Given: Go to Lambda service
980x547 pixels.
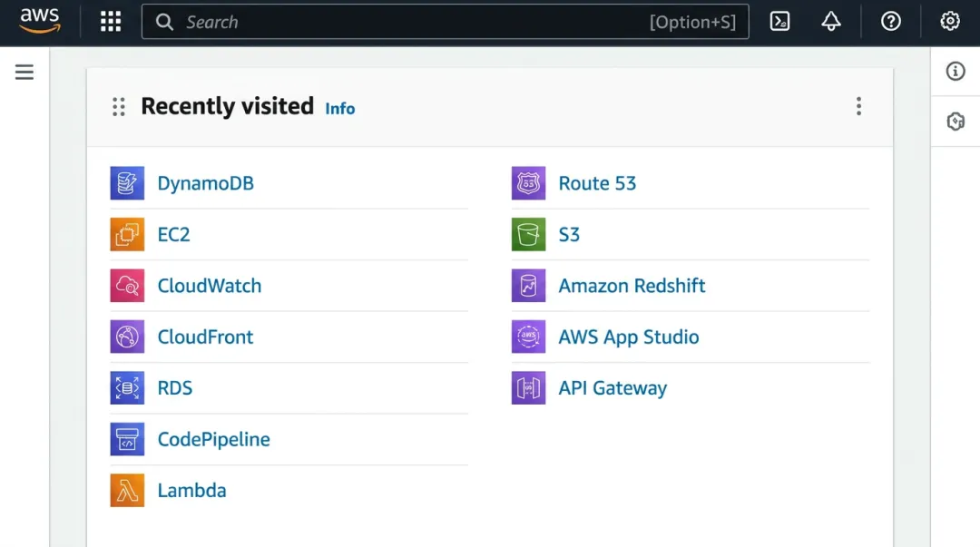Looking at the screenshot, I should 191,490.
